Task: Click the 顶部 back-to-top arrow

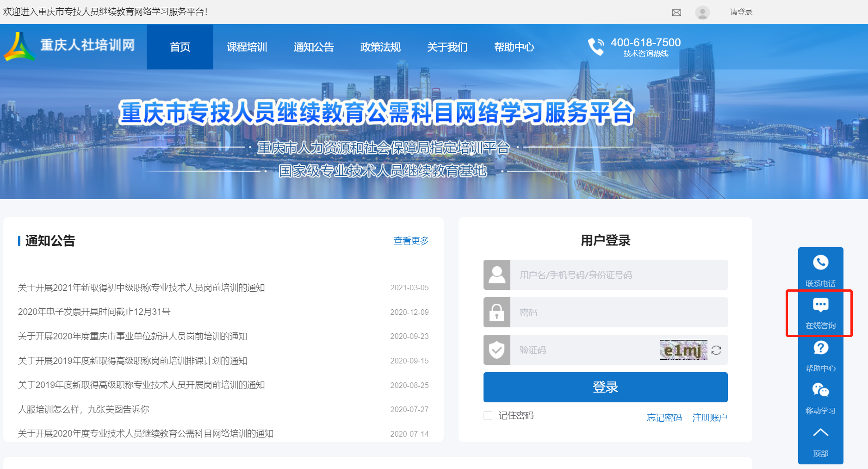Action: 821,433
